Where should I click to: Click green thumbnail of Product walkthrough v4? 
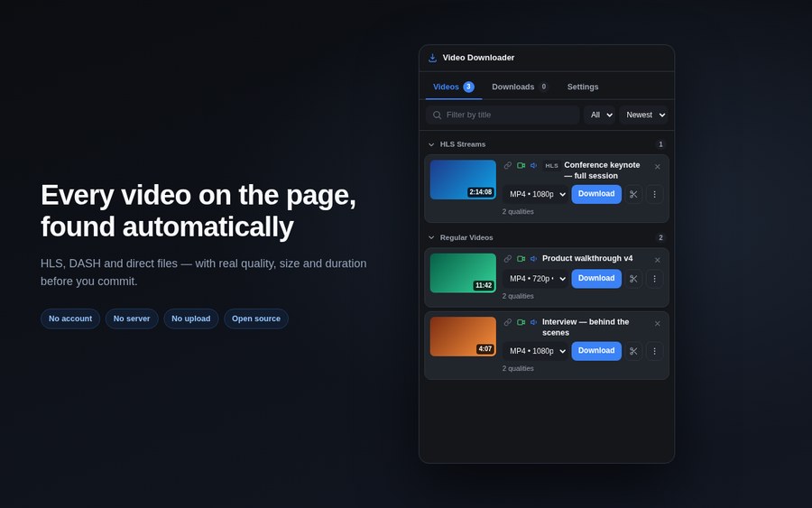click(x=463, y=272)
